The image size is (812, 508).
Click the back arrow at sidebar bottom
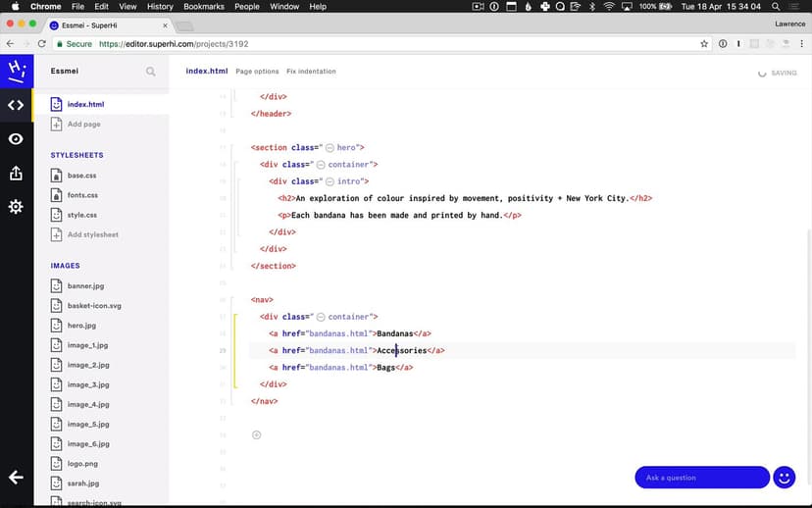[x=16, y=478]
